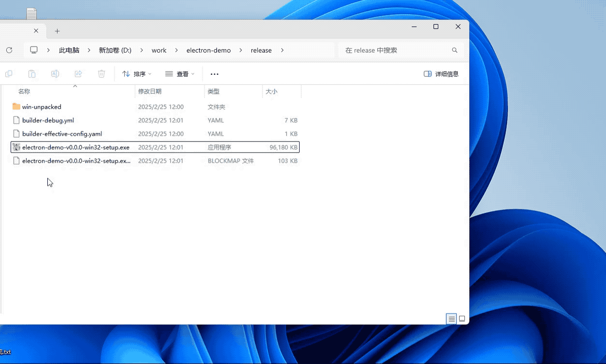Select electron-demo-v0.0.0-win32-setup.exe file name
The image size is (606, 364).
coord(76,147)
